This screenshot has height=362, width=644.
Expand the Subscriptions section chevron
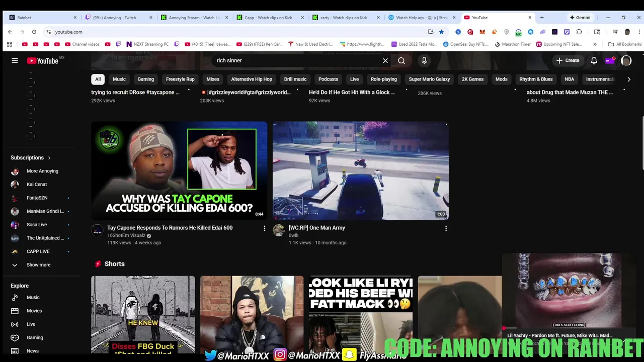point(49,158)
